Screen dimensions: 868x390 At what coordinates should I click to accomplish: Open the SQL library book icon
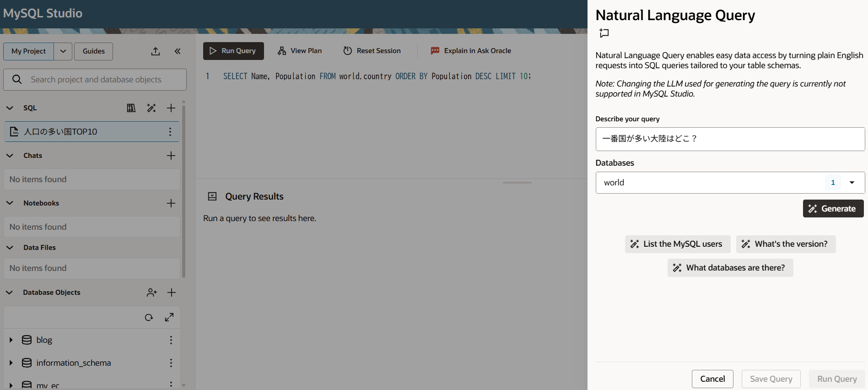(x=131, y=108)
